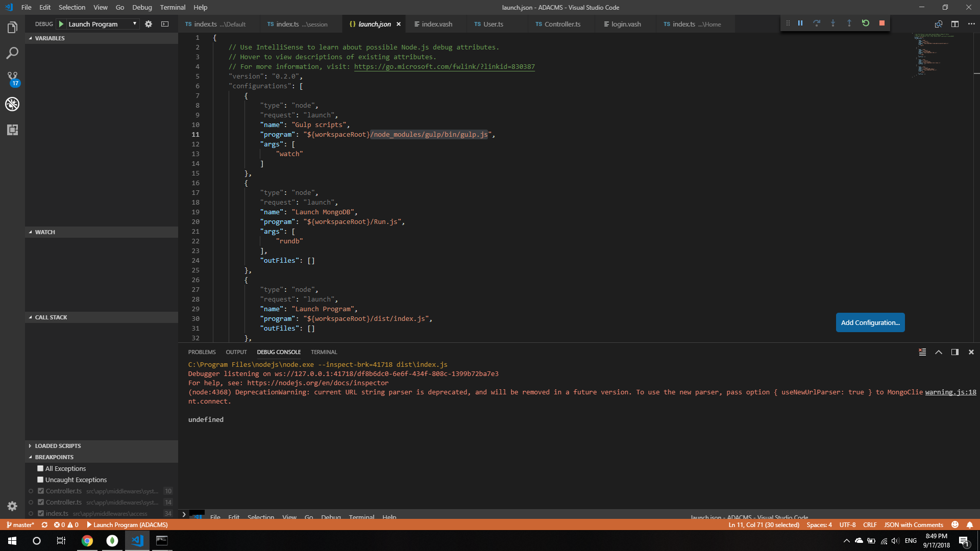The image size is (980, 551).
Task: Clear the debug console output
Action: (x=922, y=352)
